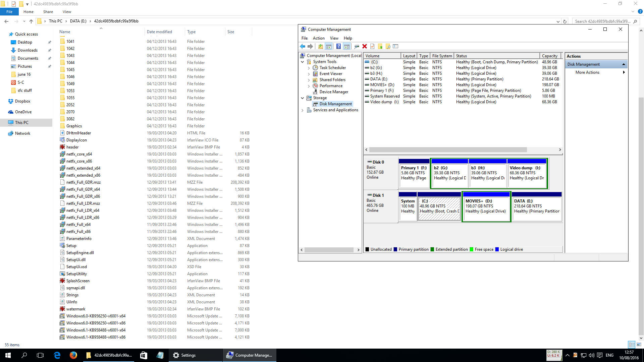Unpin Pictures from Quick access

coord(49,66)
